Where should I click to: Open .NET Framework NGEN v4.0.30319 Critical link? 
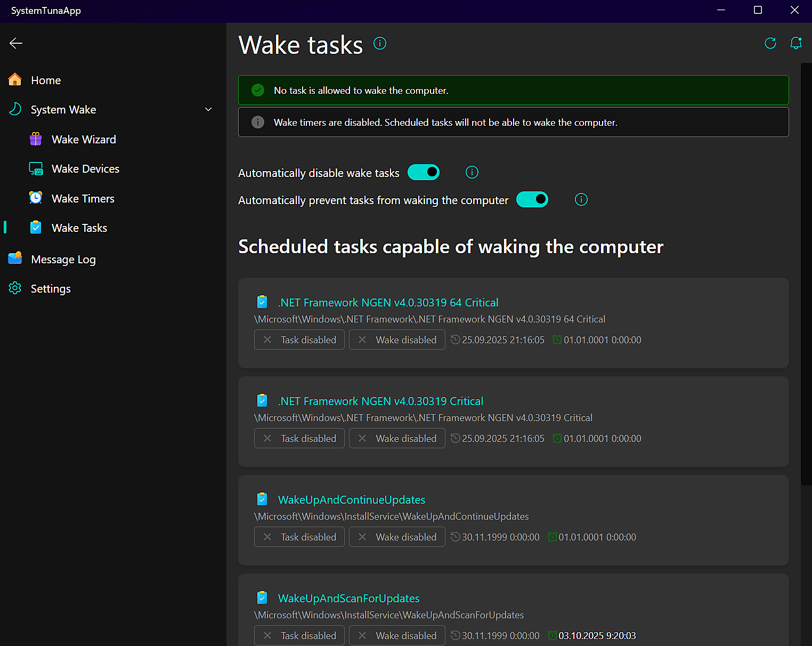click(380, 401)
